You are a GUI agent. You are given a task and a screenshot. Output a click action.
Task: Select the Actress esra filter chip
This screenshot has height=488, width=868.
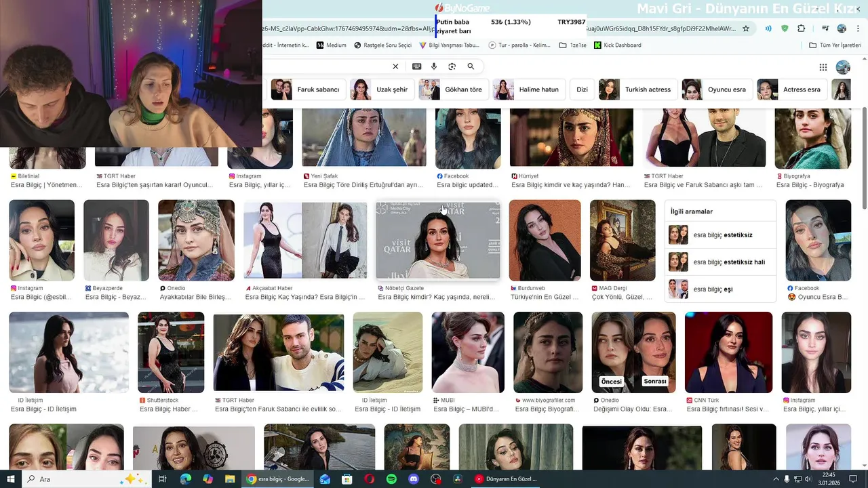792,89
